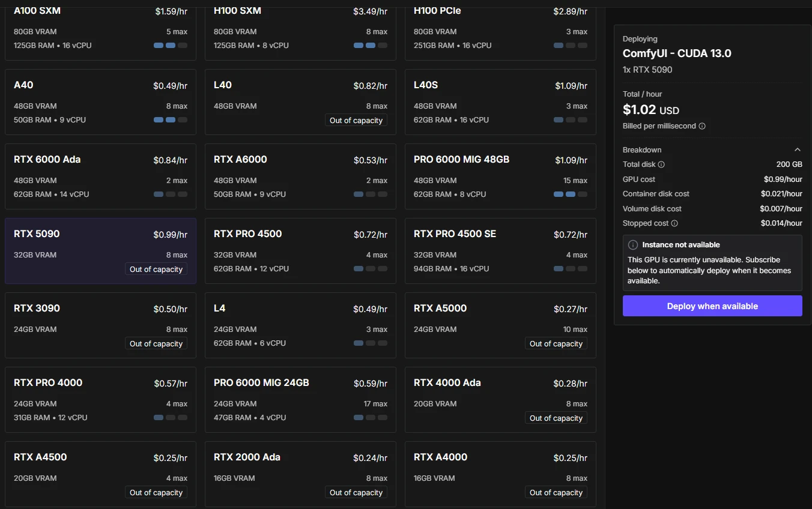The height and width of the screenshot is (509, 812).
Task: Click the 94GB RAM • 16 vCPU spec line
Action: pyautogui.click(x=451, y=269)
